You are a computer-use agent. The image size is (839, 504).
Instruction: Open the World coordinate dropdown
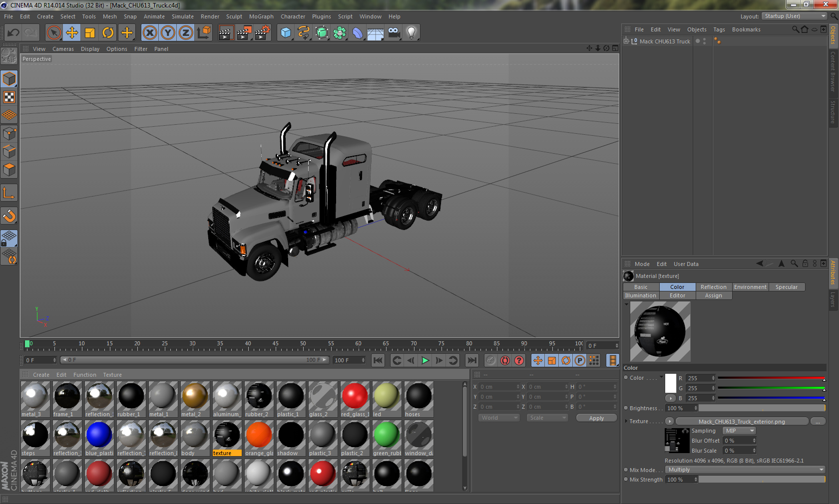(499, 418)
